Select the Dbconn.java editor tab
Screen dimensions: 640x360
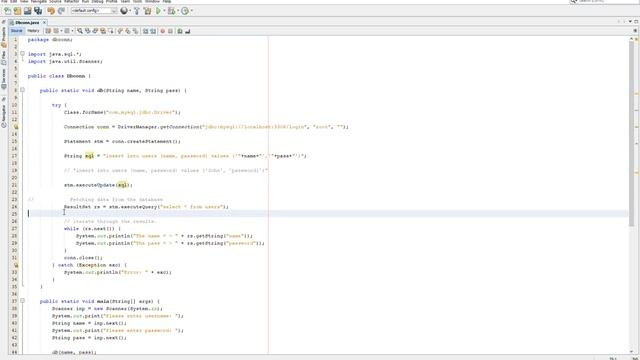(x=27, y=22)
